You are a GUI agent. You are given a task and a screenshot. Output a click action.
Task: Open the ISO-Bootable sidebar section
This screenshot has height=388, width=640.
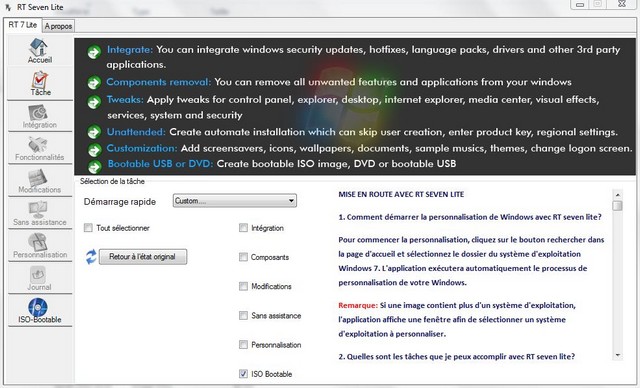coord(40,311)
